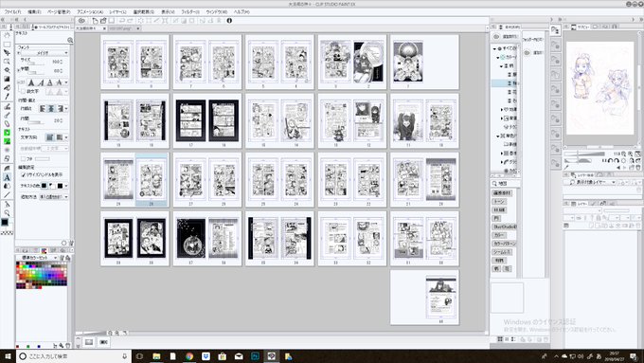Collapse the すべての素材 tree node
The image size is (644, 363).
pos(495,48)
